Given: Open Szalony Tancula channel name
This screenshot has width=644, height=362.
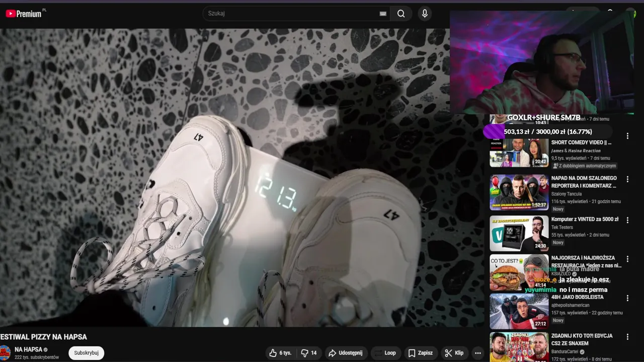Looking at the screenshot, I should pos(568,194).
